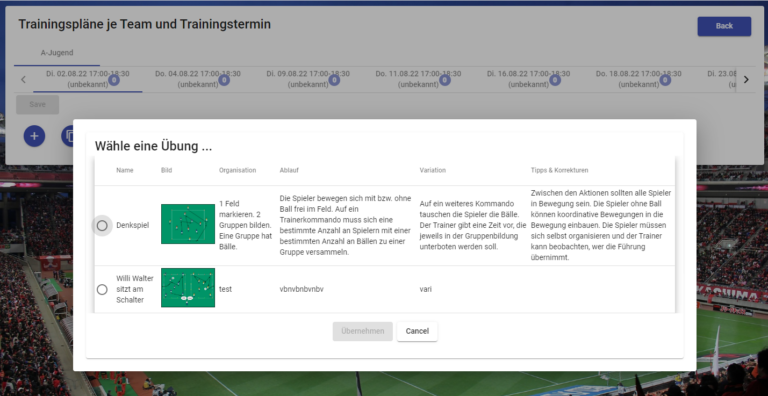
Task: Click the 'Zwischen den Aktionen' tips text
Action: pos(601,225)
